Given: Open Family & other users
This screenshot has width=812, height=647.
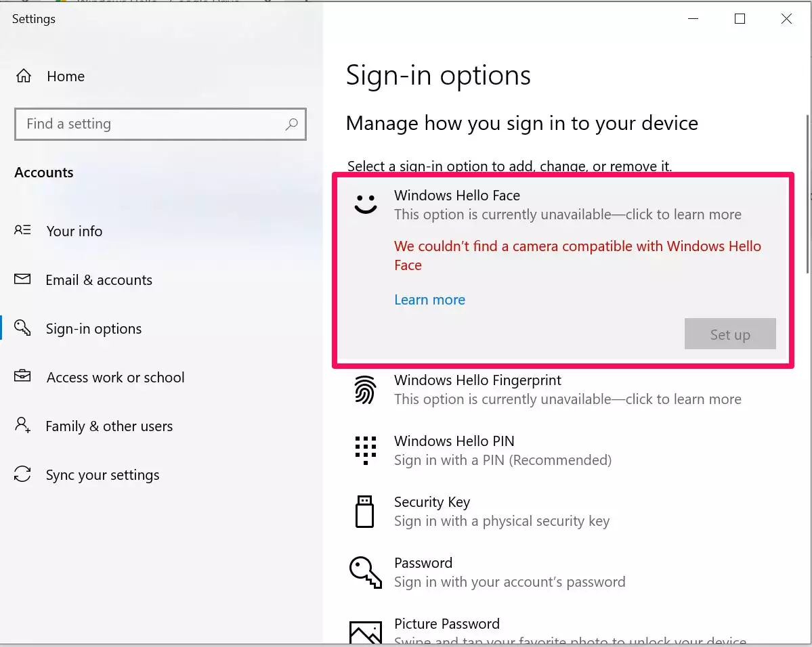Looking at the screenshot, I should click(109, 426).
